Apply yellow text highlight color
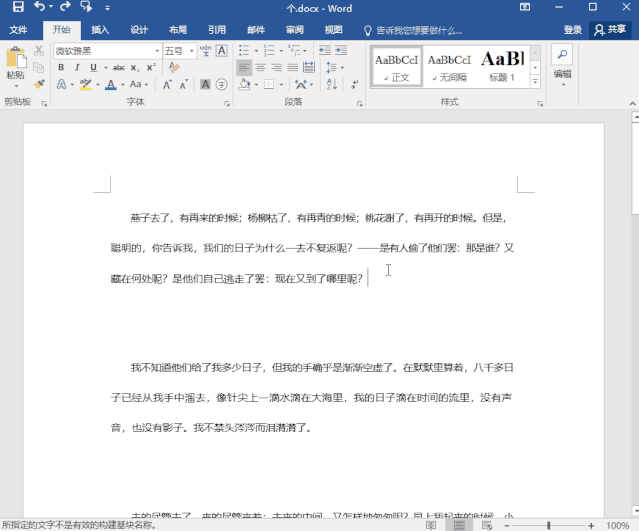 coord(86,84)
